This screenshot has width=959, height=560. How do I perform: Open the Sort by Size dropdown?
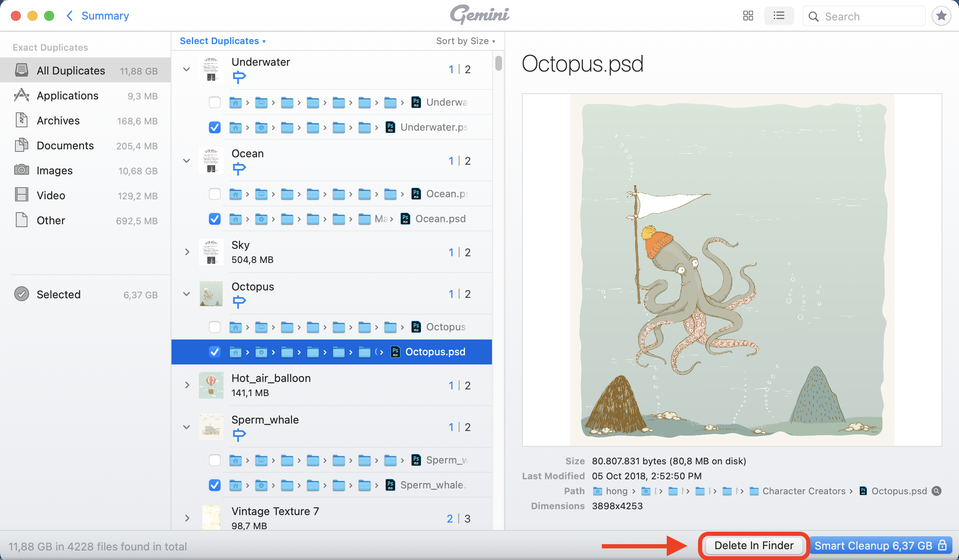pos(466,41)
